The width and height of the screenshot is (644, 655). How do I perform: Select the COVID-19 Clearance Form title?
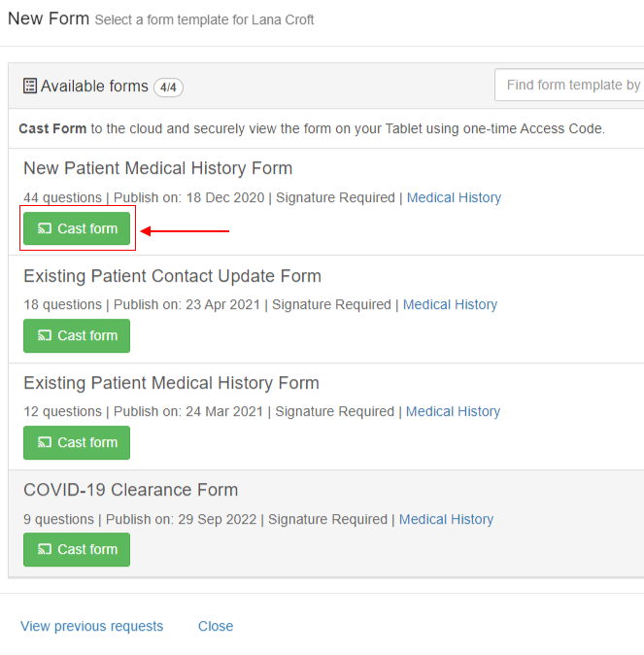click(x=131, y=490)
